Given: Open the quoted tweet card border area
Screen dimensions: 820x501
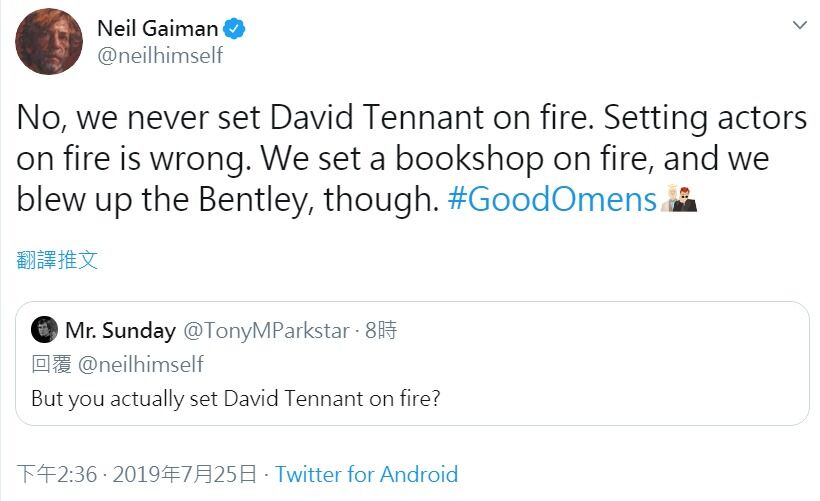Looking at the screenshot, I should (412, 363).
